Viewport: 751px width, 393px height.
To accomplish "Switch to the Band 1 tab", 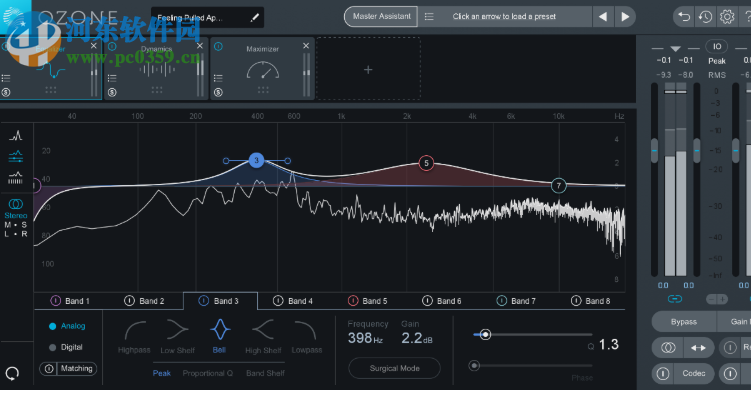I will click(x=70, y=301).
